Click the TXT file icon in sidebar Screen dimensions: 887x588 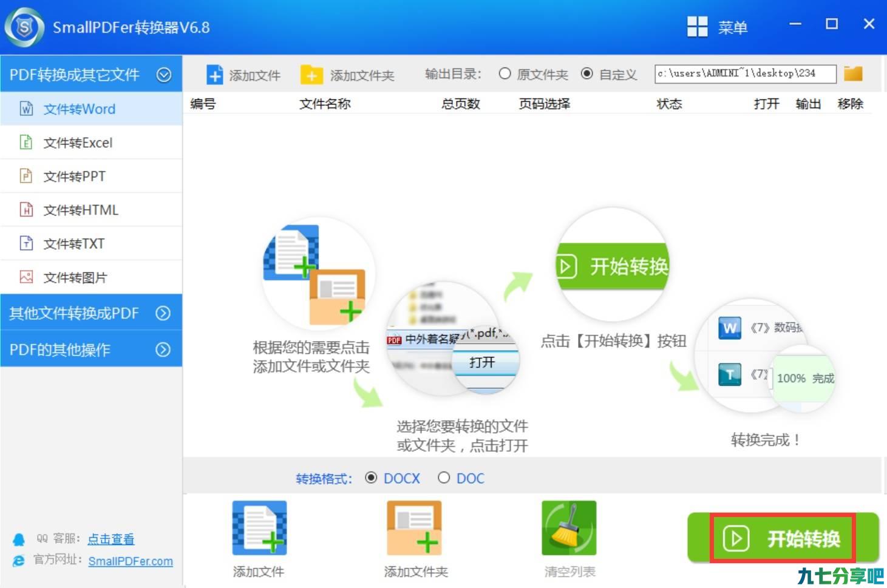(x=26, y=244)
